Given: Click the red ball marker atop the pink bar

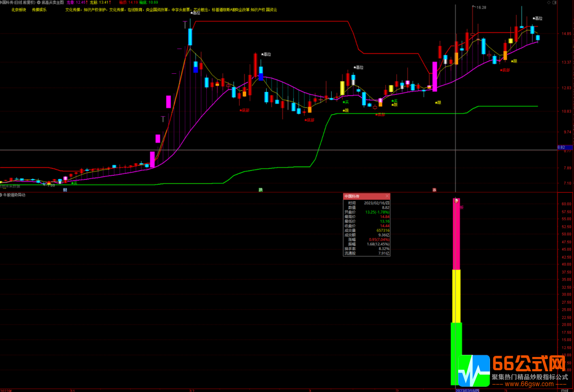Looking at the screenshot, I should pyautogui.click(x=456, y=201).
